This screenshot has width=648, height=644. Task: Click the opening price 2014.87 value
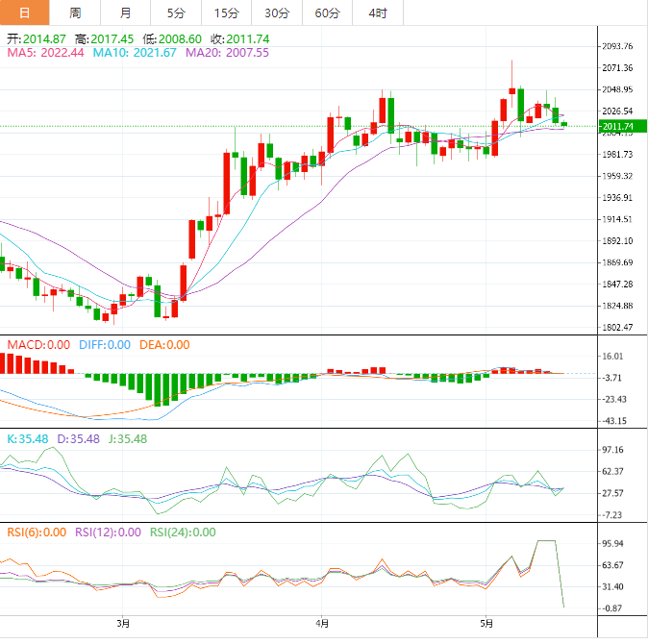tap(44, 39)
